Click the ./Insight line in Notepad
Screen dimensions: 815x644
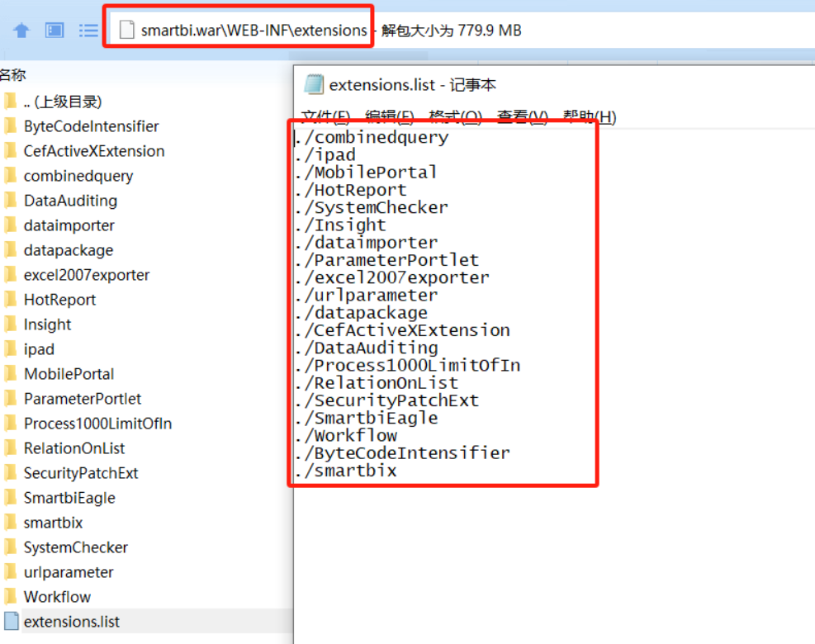tap(340, 225)
